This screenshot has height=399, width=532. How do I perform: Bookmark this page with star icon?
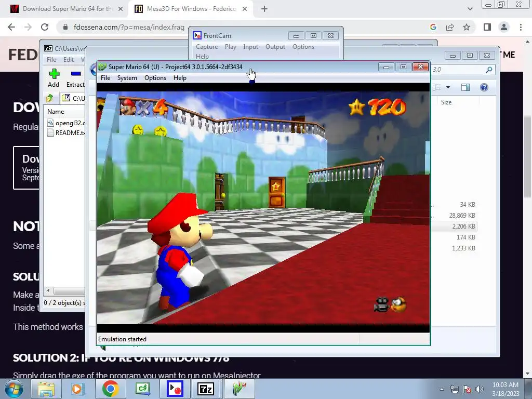[467, 27]
